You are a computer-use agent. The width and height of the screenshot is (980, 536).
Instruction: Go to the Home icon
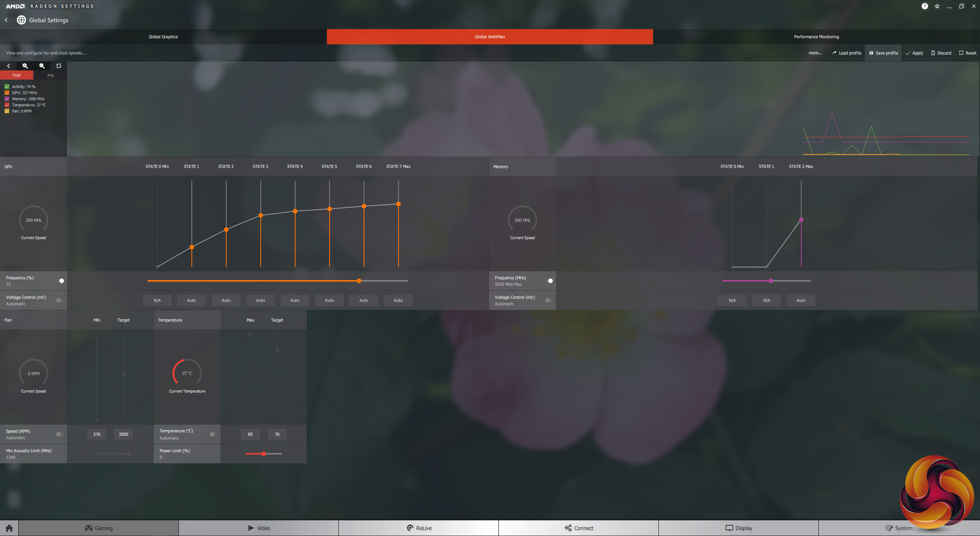tap(9, 528)
